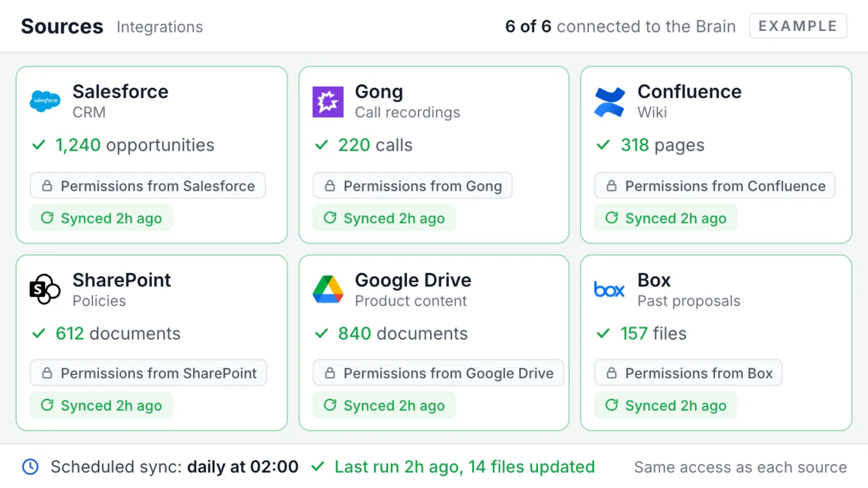Image resolution: width=868 pixels, height=488 pixels.
Task: Click lock icon in Permissions from Confluence
Action: [611, 186]
